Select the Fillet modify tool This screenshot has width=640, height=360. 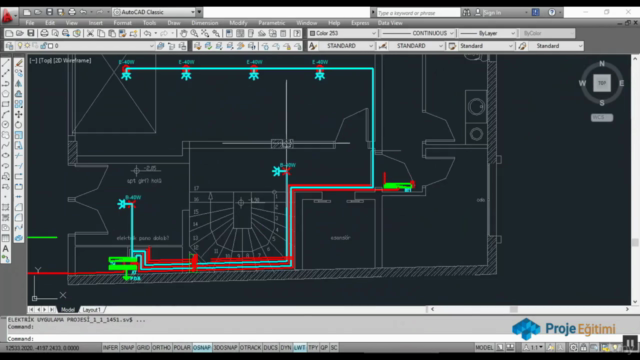19,218
